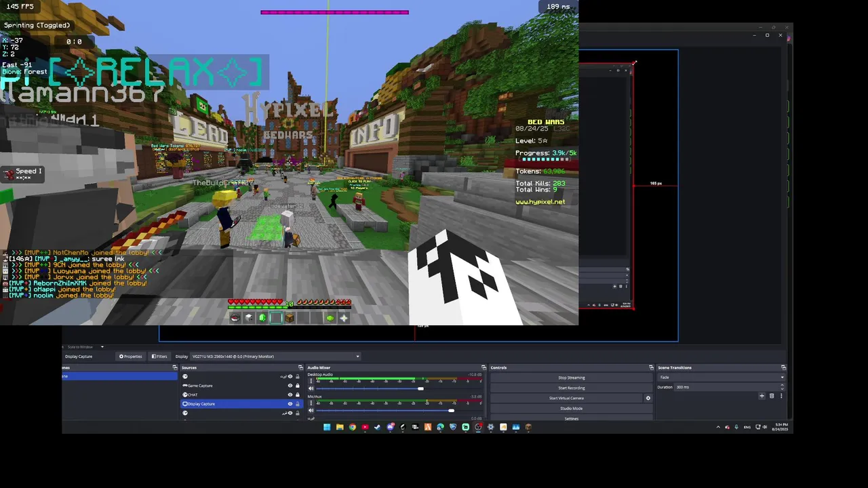The image size is (868, 488).
Task: Pop out the Scenes dock panel
Action: [x=175, y=368]
